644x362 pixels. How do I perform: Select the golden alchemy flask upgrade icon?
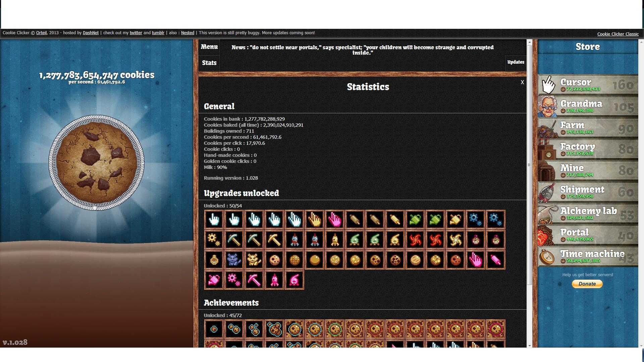coord(395,240)
